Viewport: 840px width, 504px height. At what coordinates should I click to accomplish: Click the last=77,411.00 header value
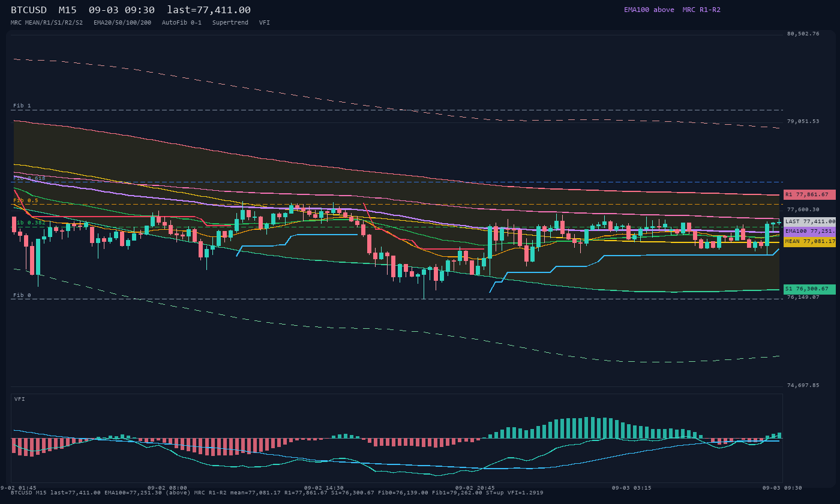[x=209, y=10]
